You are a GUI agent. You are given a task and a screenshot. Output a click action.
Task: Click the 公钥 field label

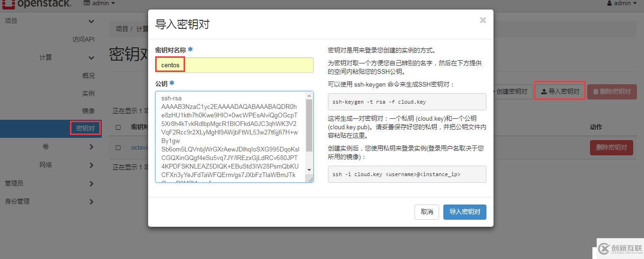point(161,84)
